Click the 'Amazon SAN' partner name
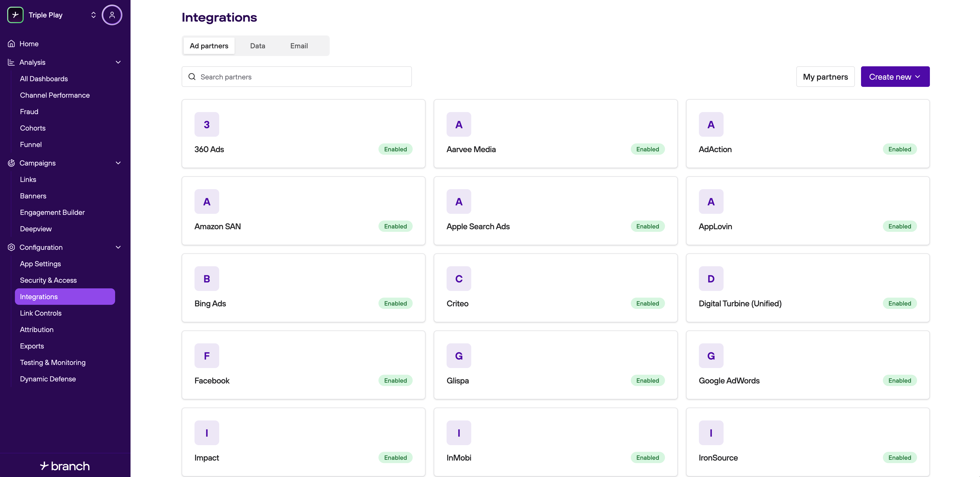Screen dimensions: 980x477 218,226
